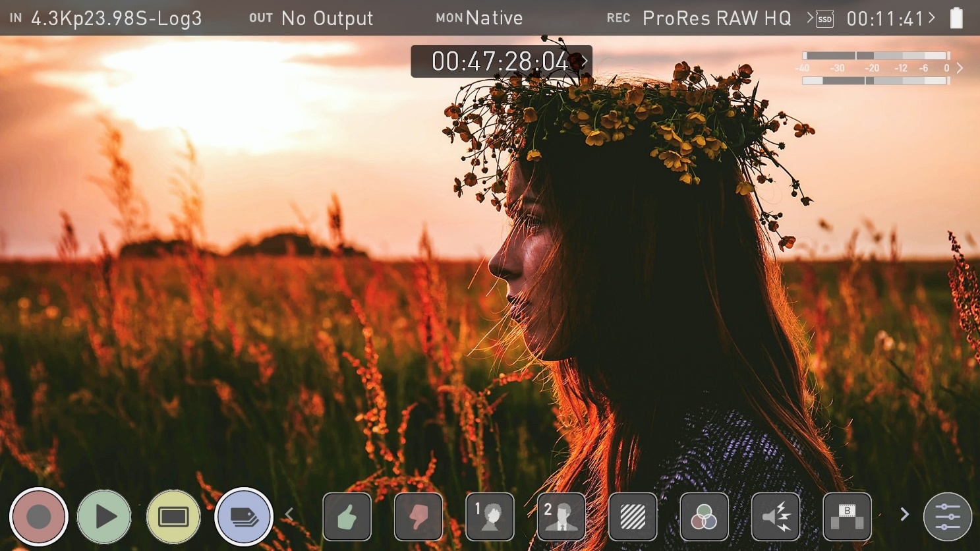Viewport: 980px width, 551px height.
Task: Tag clip with thumbs-up favorite icon
Action: [347, 517]
